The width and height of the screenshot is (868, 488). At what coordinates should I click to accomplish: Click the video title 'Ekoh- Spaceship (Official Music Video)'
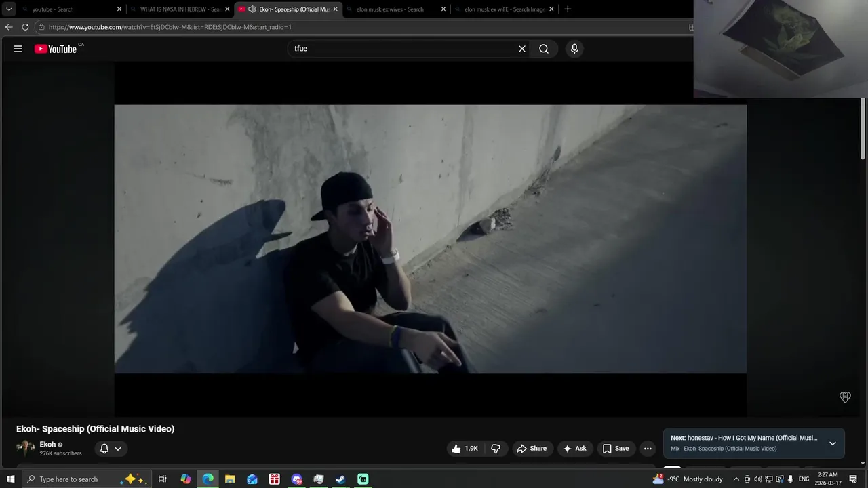[x=96, y=429]
